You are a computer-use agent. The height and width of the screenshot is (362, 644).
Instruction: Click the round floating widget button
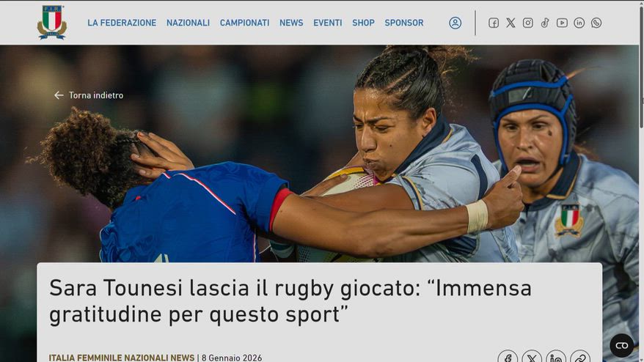(x=621, y=346)
